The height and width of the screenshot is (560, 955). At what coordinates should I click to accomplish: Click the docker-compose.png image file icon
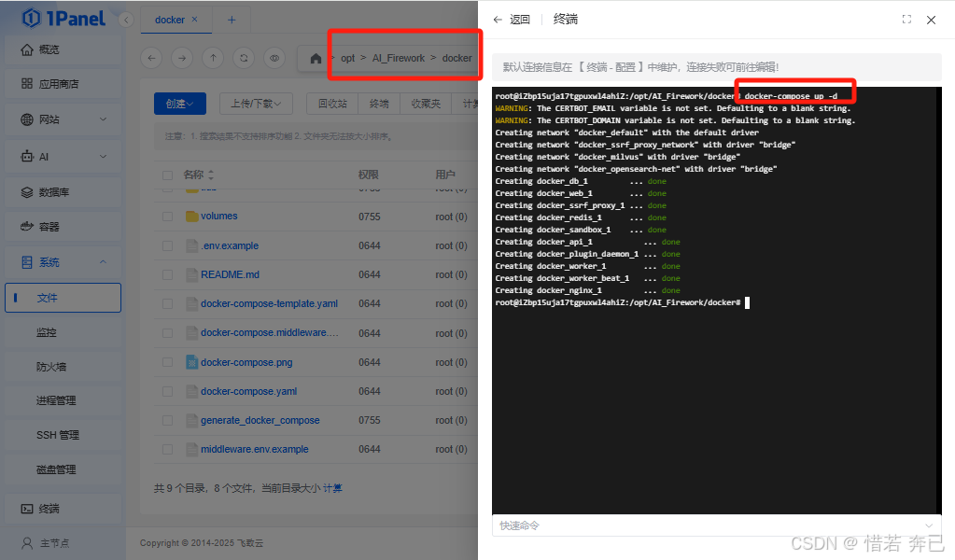pyautogui.click(x=192, y=362)
